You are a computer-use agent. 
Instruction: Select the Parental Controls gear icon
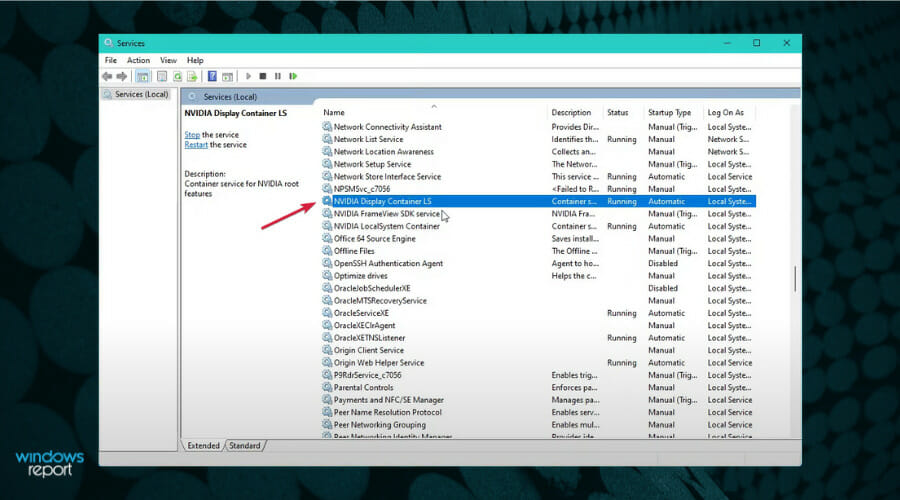(x=327, y=387)
